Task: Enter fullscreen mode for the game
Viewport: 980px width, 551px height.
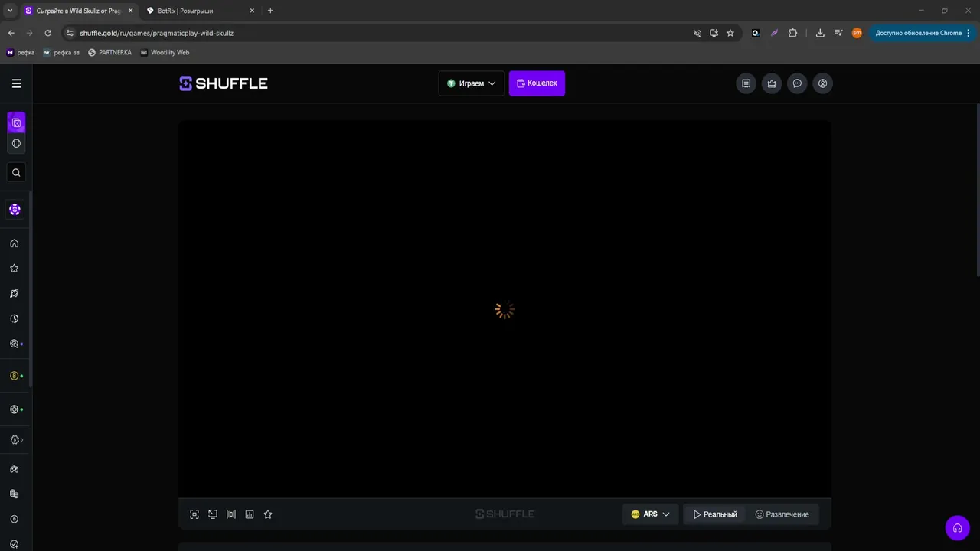Action: 194,514
